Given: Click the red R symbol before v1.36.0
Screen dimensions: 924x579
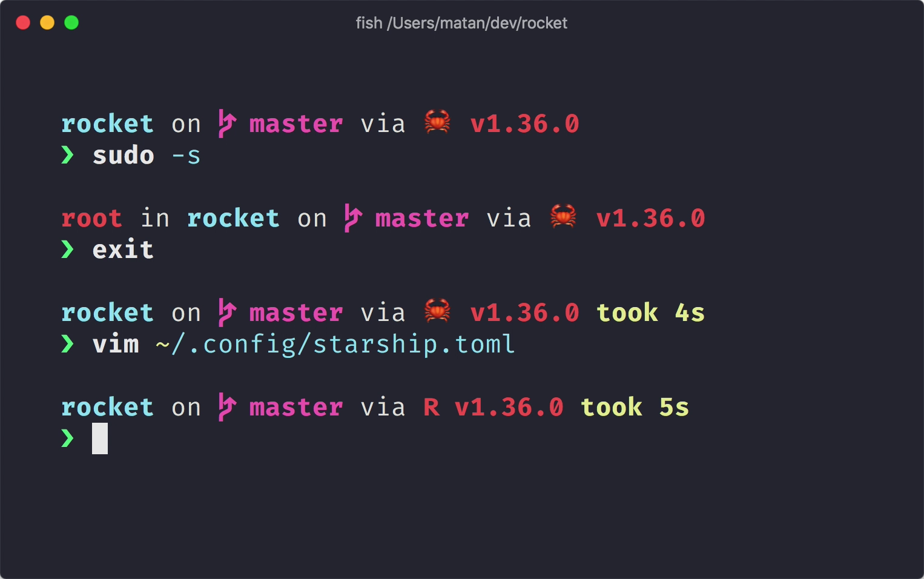Looking at the screenshot, I should click(x=431, y=408).
